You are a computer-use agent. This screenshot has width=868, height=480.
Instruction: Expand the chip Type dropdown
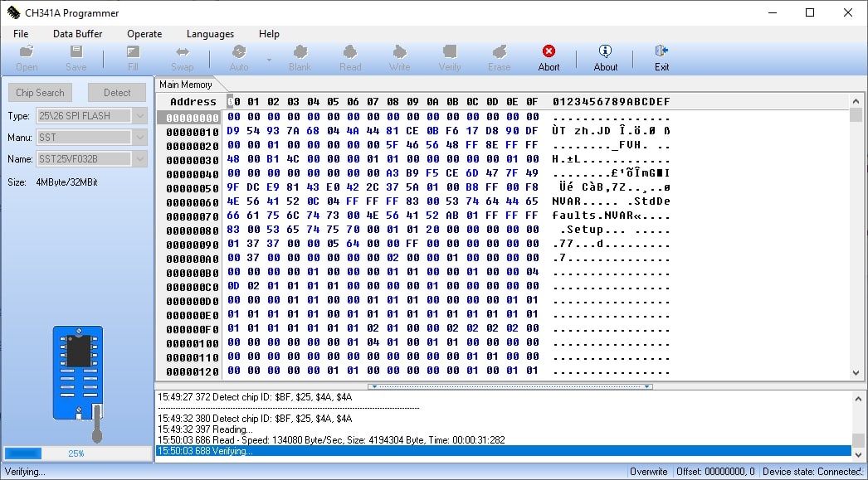tap(139, 116)
